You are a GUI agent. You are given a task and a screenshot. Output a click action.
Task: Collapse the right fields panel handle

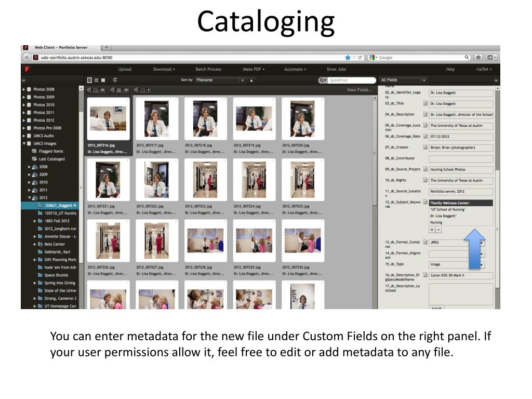(496, 81)
